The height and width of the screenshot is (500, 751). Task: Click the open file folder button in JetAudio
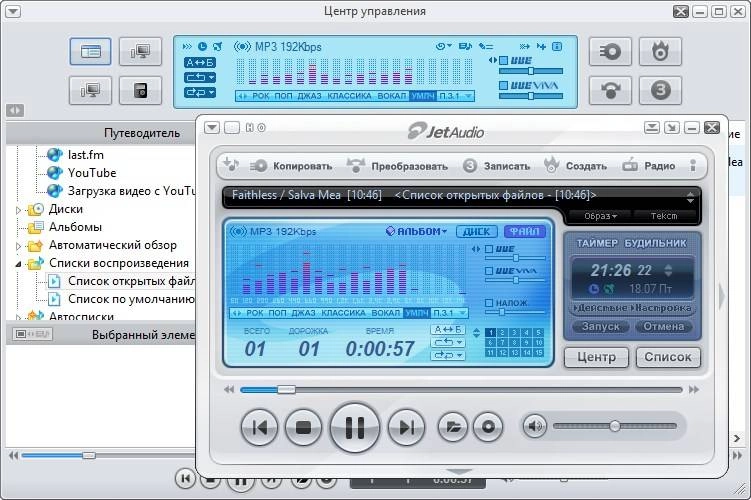[453, 427]
